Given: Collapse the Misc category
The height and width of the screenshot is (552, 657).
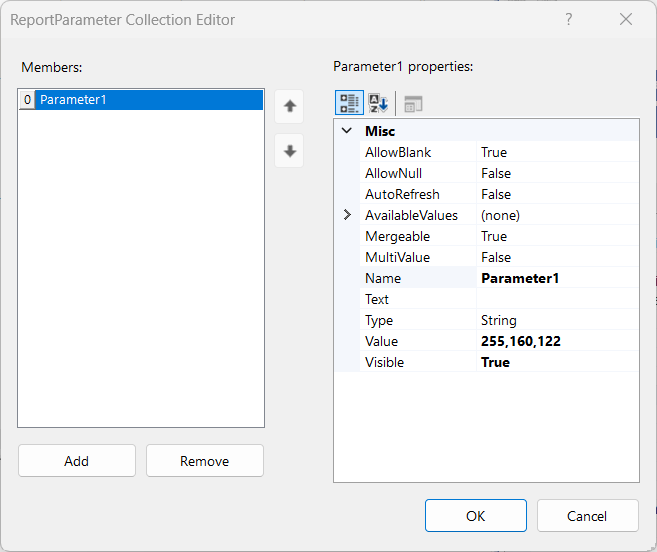Looking at the screenshot, I should pos(347,131).
